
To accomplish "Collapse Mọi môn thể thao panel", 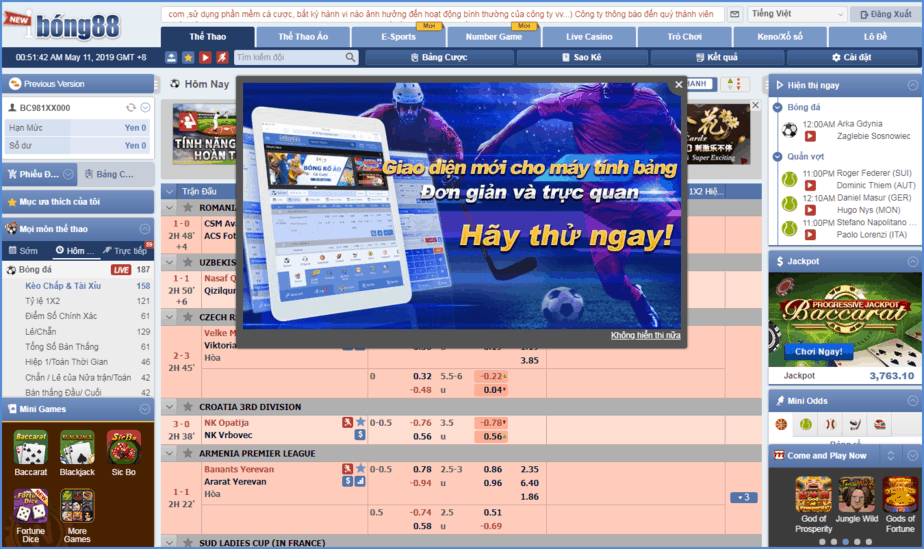I will [x=145, y=229].
